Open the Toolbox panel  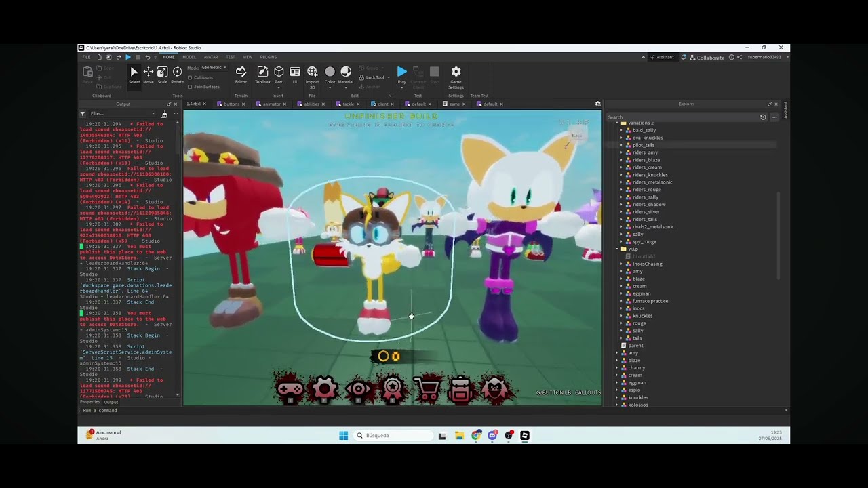[262, 75]
